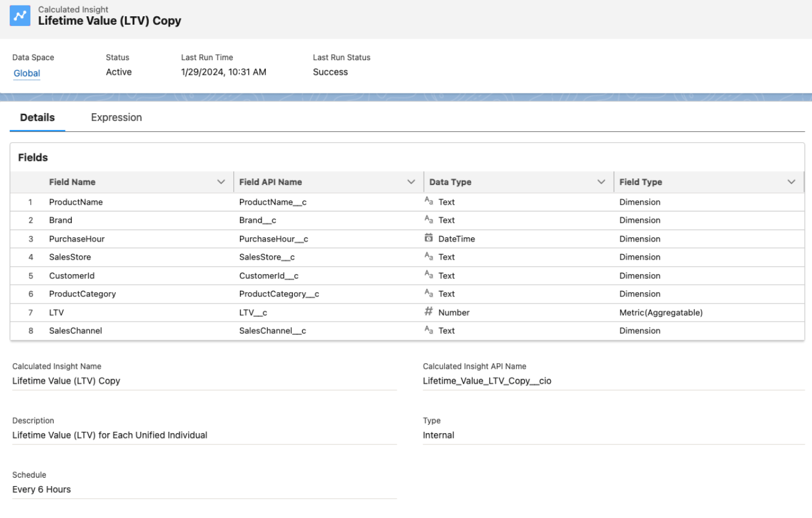This screenshot has width=812, height=518.
Task: Sort by the Field Type column header
Action: (x=641, y=182)
